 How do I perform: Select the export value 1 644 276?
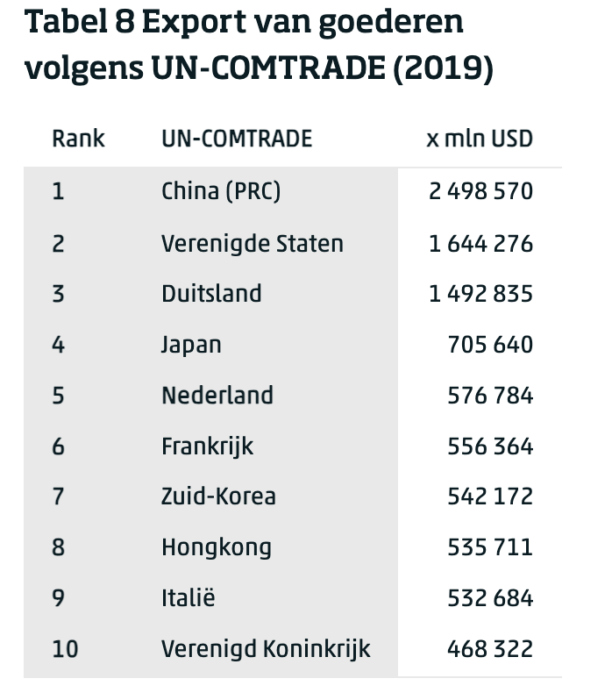tap(480, 243)
